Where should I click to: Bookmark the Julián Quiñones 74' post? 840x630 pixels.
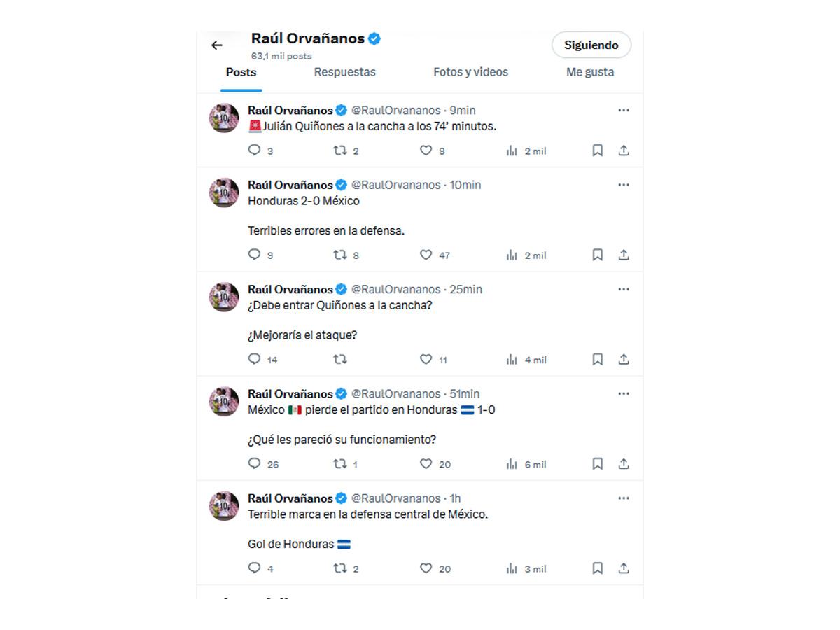point(598,150)
